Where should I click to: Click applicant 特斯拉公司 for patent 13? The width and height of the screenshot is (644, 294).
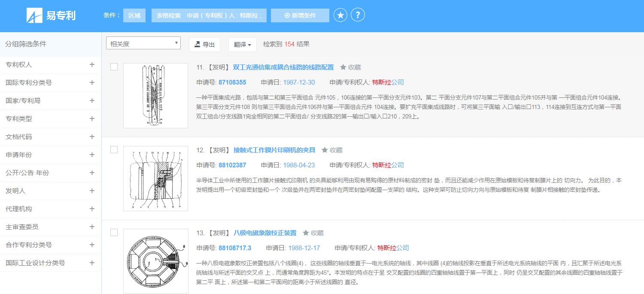point(393,248)
